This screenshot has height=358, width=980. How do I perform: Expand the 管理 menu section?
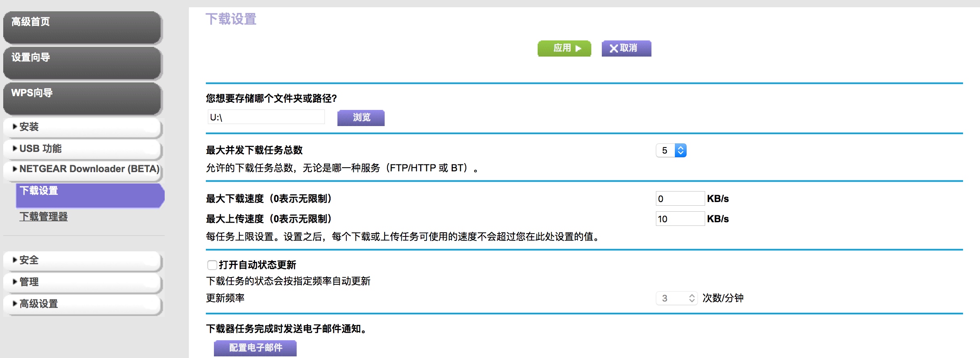click(x=82, y=282)
